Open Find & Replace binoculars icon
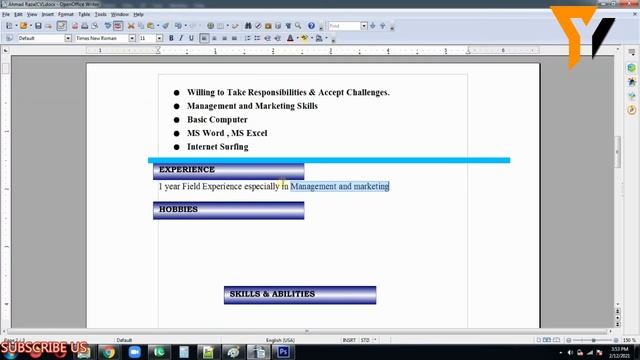 248,26
